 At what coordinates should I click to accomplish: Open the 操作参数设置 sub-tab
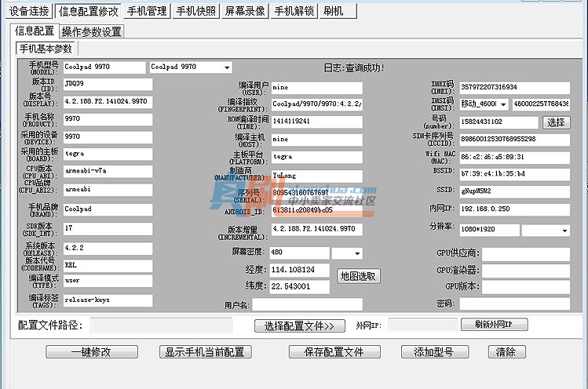[x=92, y=32]
